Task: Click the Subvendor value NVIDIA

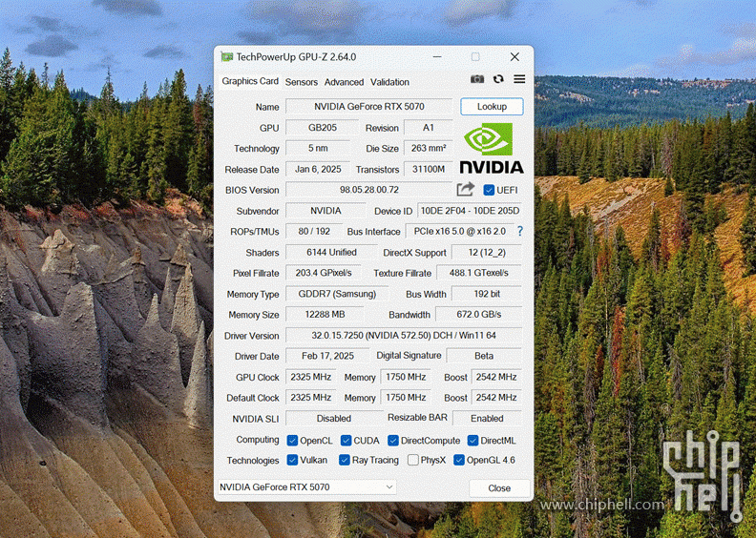Action: click(325, 211)
